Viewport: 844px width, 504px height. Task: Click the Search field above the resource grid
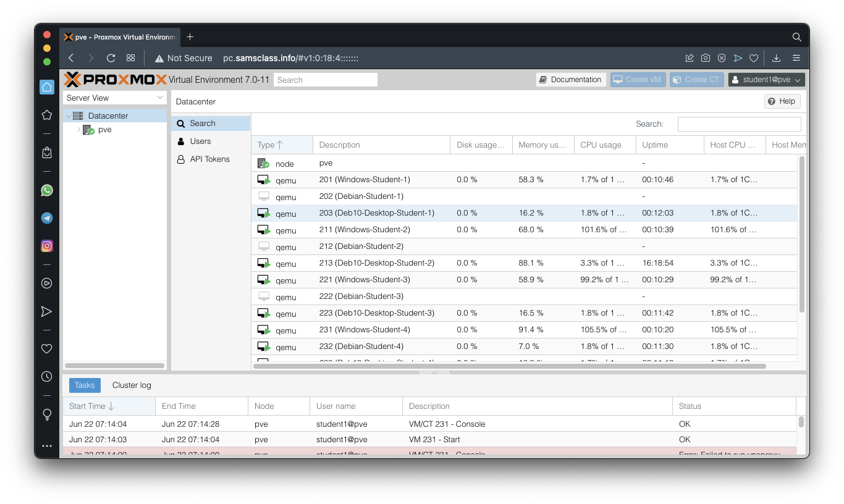[739, 124]
